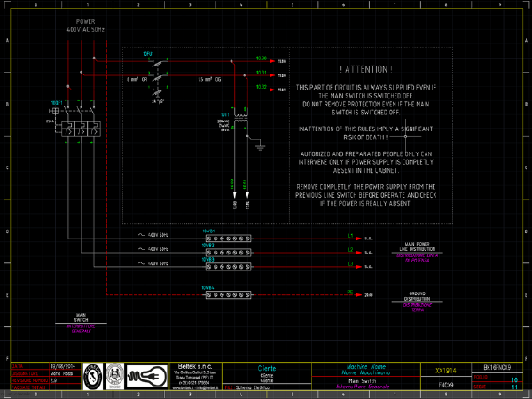This screenshot has height=399, width=532.
Task: Click the red L3 output arrow
Action: 359,267
